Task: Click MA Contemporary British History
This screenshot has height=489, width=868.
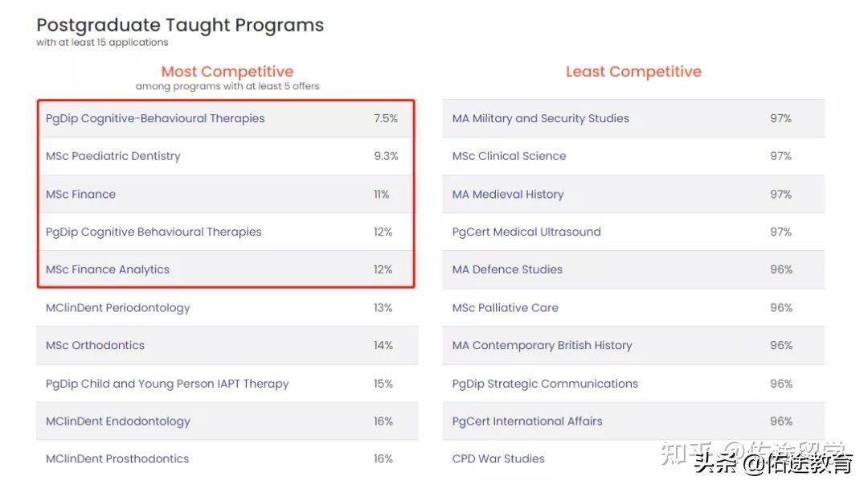Action: 542,345
